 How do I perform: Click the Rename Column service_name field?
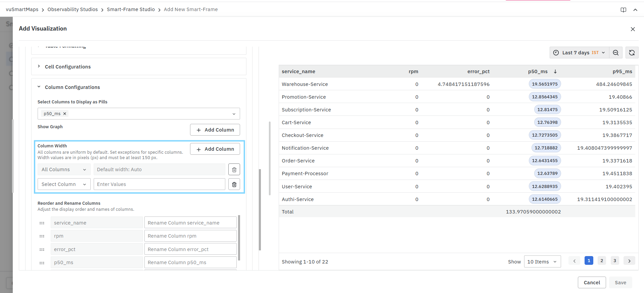[x=190, y=223]
